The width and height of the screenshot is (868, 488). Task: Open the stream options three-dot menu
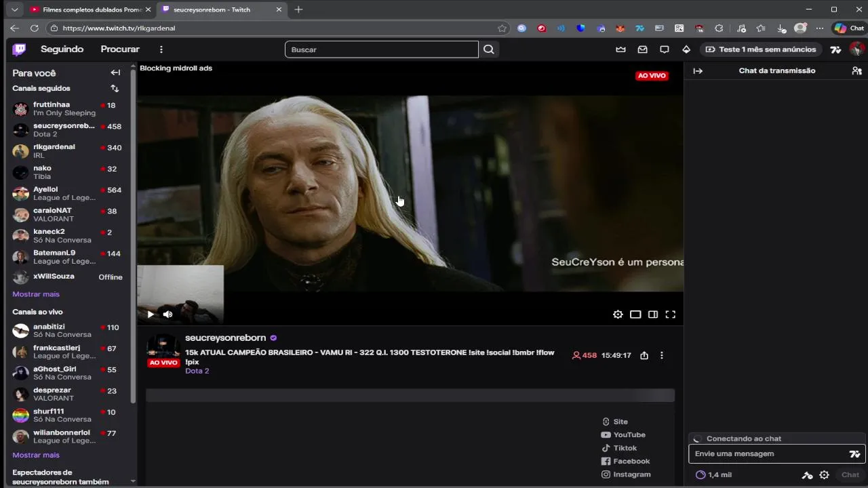662,355
